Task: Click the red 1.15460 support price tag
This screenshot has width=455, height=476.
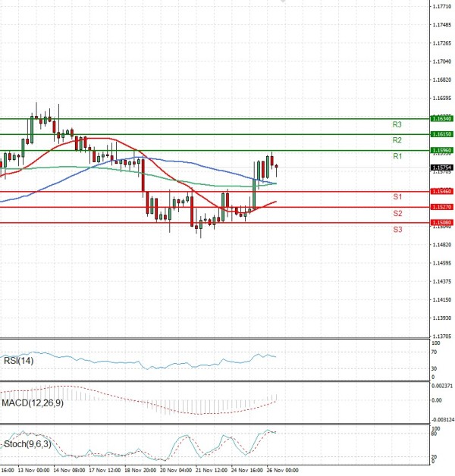Action: [x=441, y=192]
